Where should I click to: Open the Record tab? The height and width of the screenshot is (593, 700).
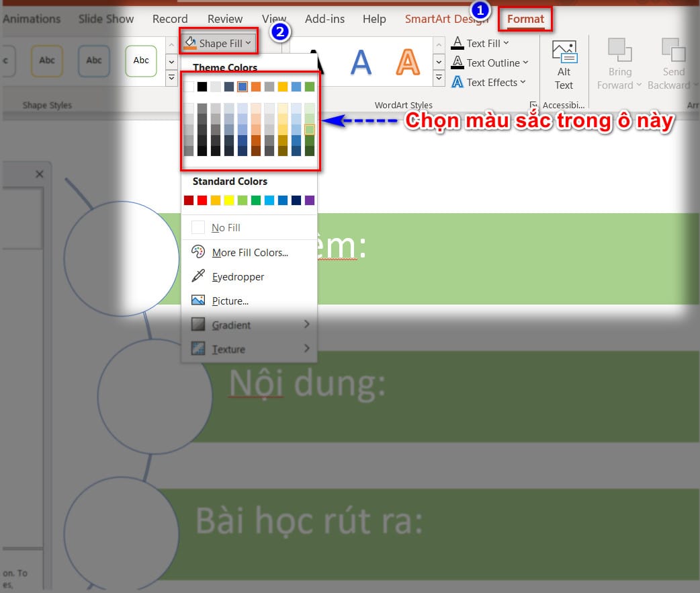170,19
